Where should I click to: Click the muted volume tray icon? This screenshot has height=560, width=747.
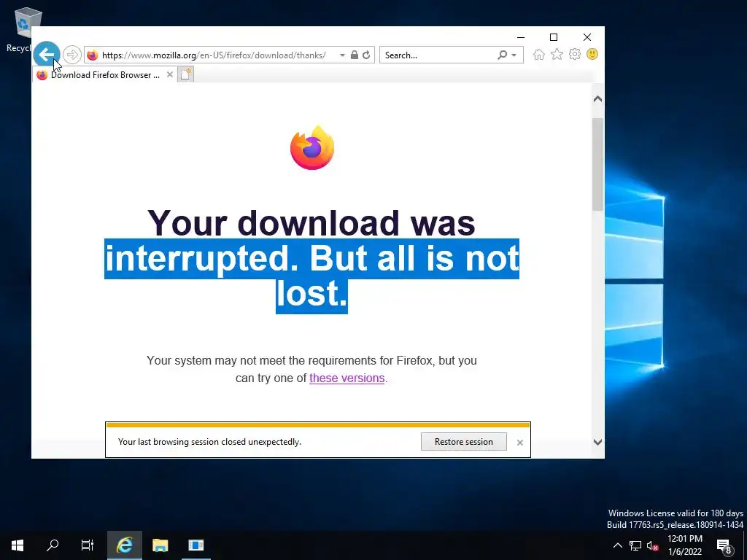[653, 545]
